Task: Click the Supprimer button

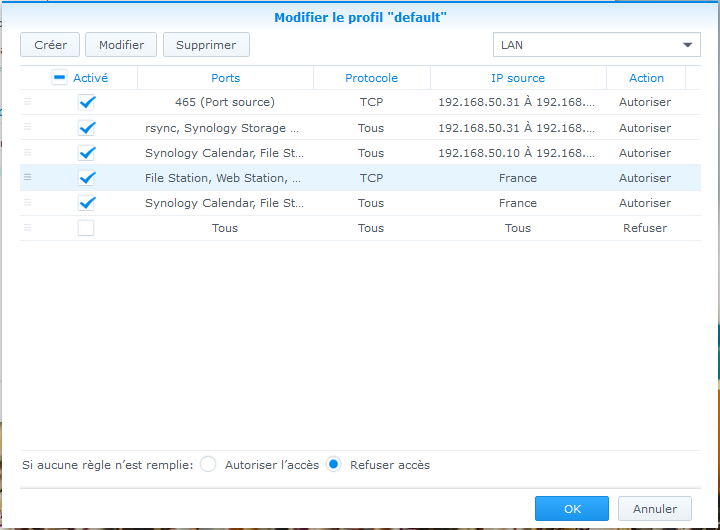Action: tap(206, 45)
